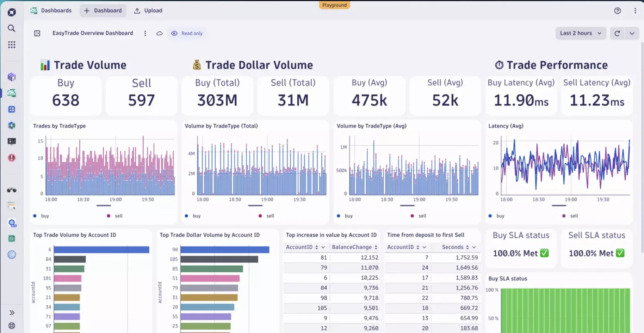Open the binoculars observability app icon
The width and height of the screenshot is (644, 333).
tap(12, 190)
